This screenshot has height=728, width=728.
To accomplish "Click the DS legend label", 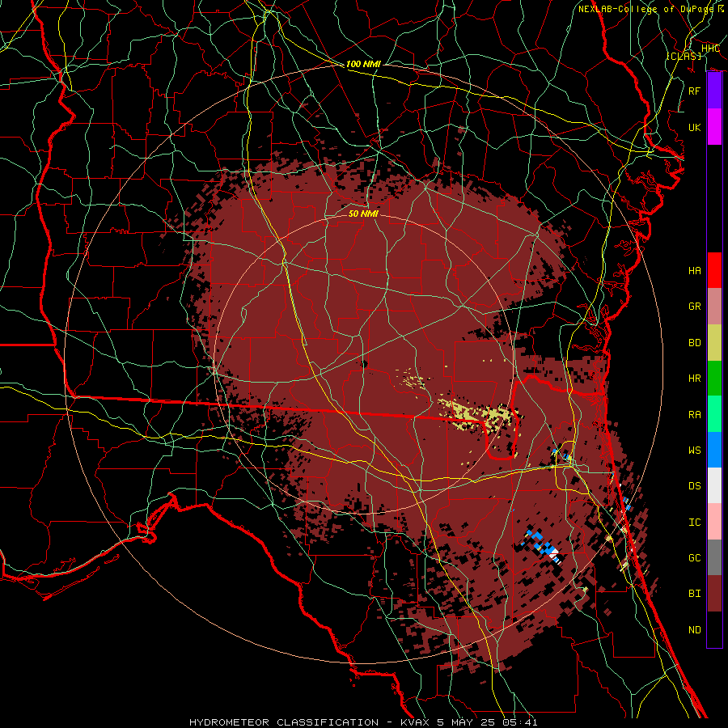I will point(695,486).
